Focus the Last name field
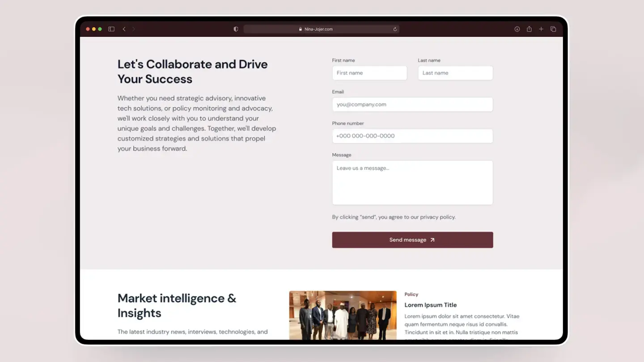Viewport: 644px width, 362px height. pos(455,73)
